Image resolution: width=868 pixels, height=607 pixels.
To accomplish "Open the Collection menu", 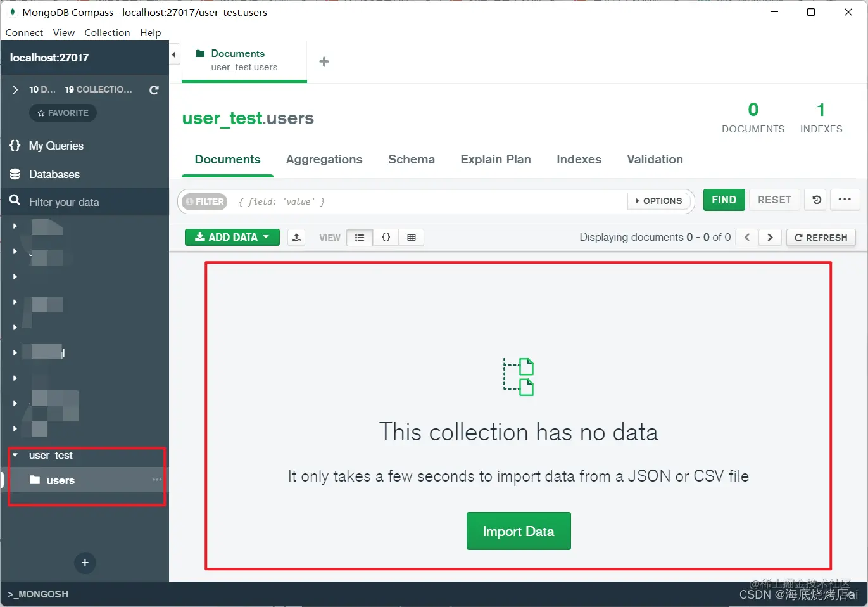I will pyautogui.click(x=107, y=32).
